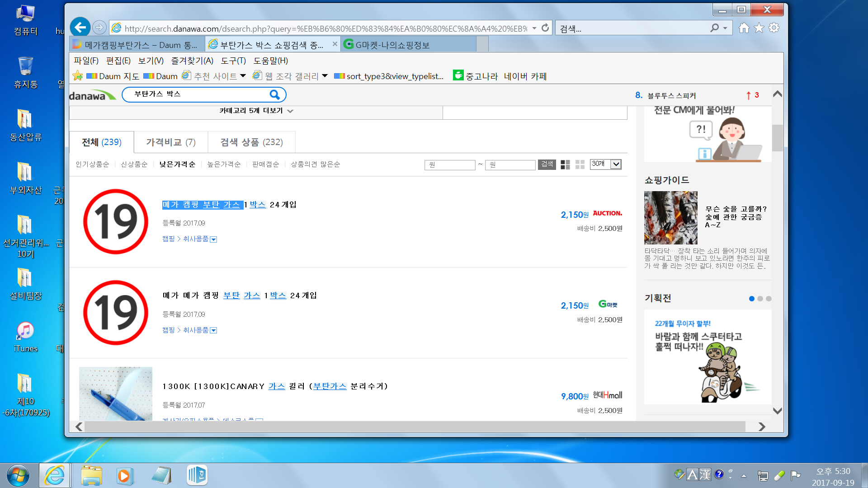868x488 pixels.
Task: Click the Action Center flag tray icon
Action: pyautogui.click(x=796, y=475)
